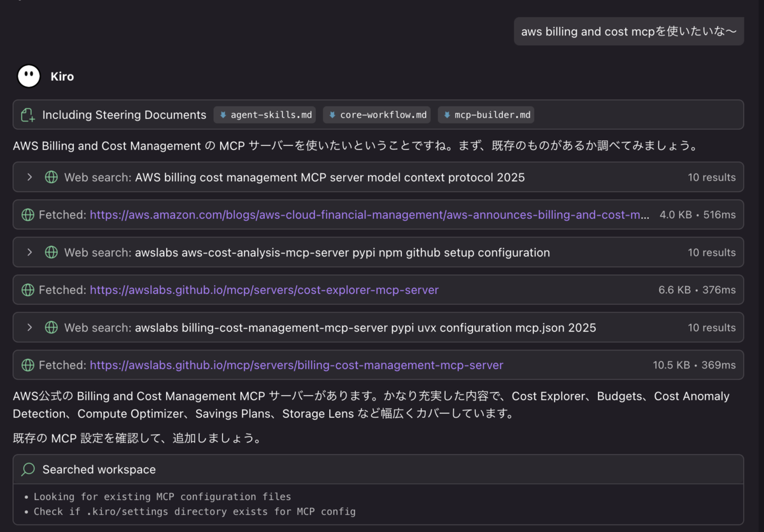Click the paragraph starting 'AWS公式の Billing and Cost Management'
Viewport: 764px width, 532px height.
coord(371,405)
